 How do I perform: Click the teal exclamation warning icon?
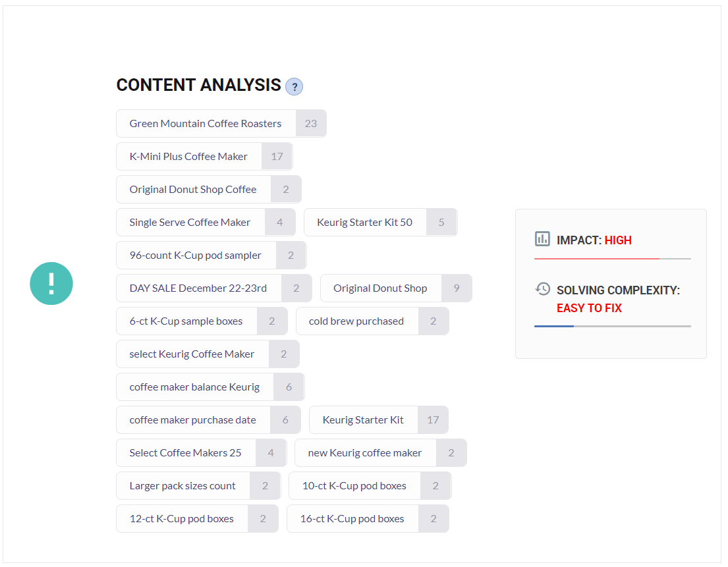coord(51,283)
